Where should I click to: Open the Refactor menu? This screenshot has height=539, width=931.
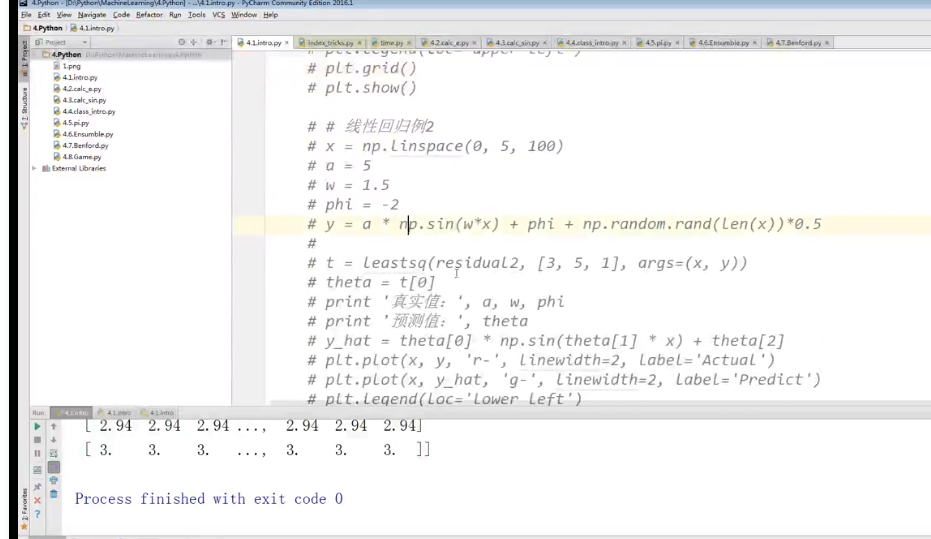pos(149,15)
